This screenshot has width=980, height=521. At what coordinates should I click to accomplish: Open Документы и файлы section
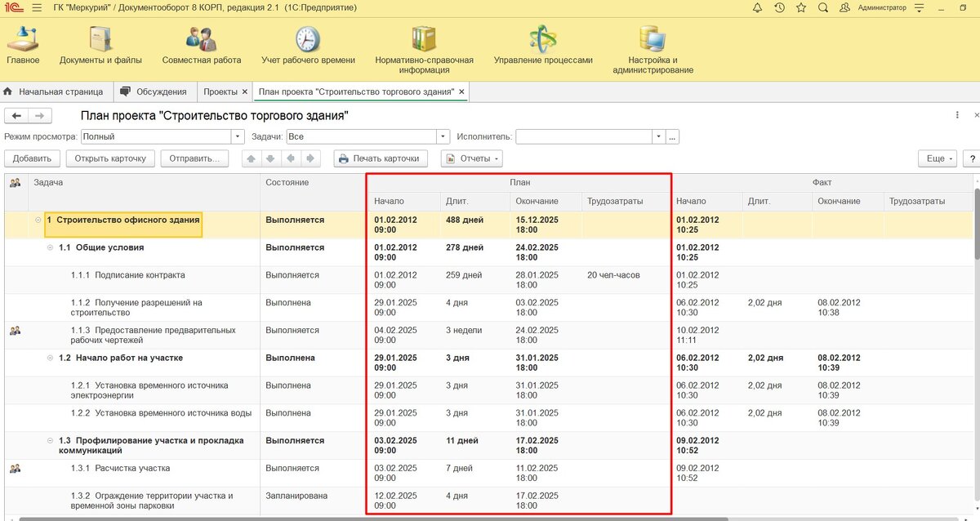click(x=100, y=46)
